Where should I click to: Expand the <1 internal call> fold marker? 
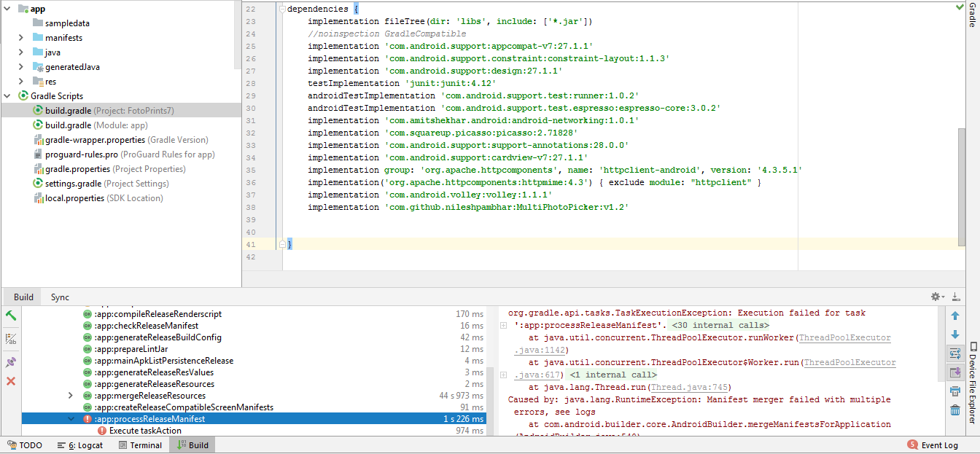[503, 375]
